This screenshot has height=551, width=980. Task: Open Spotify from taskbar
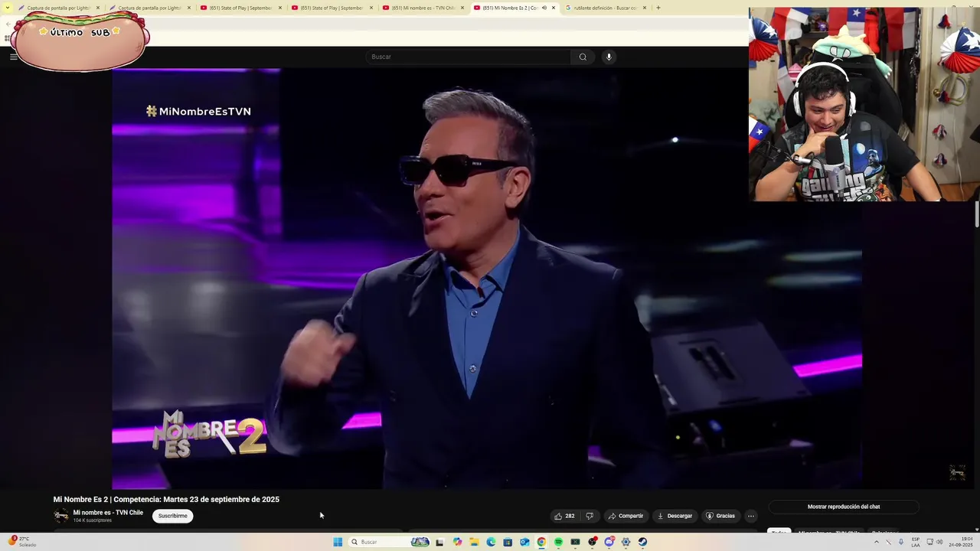[x=558, y=542]
